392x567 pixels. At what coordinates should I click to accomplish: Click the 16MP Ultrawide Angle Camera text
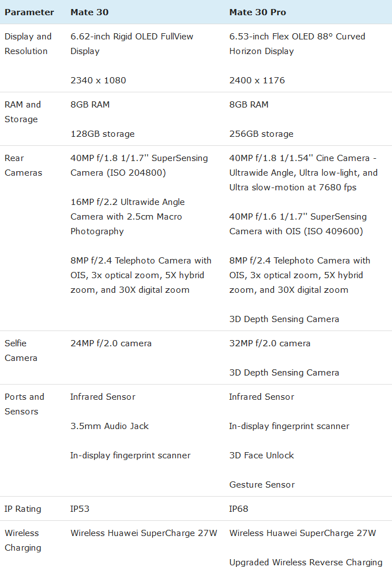click(x=127, y=216)
